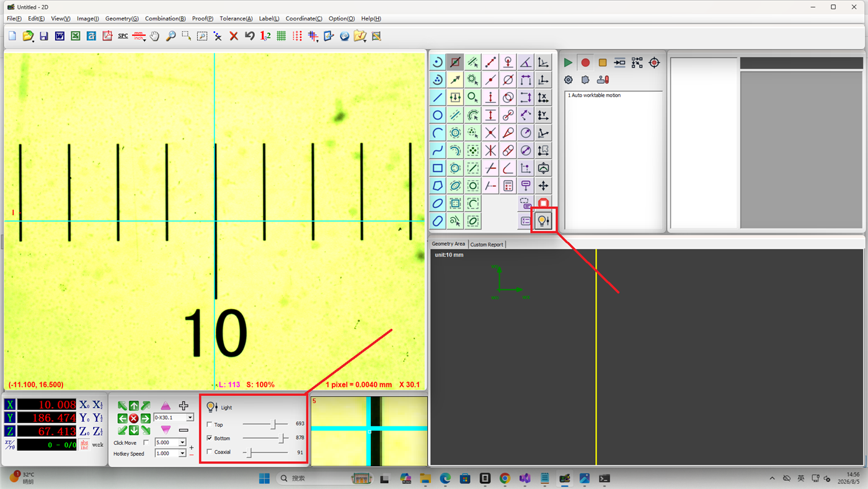868x489 pixels.
Task: Click the red record button
Action: click(x=585, y=63)
